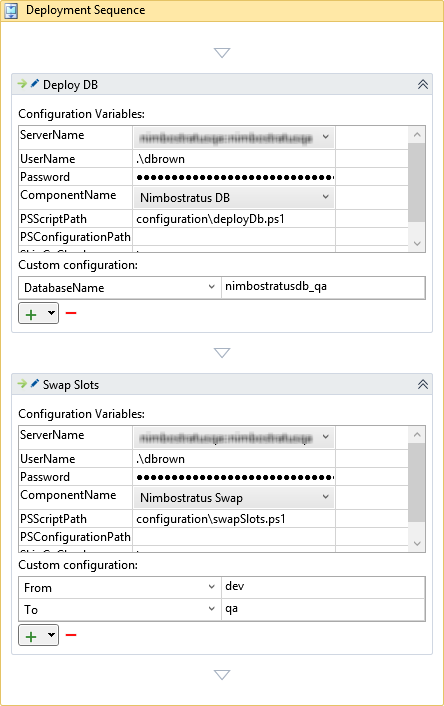Click the blue pencil icon beside Deploy DB
This screenshot has width=444, height=706.
pyautogui.click(x=34, y=83)
